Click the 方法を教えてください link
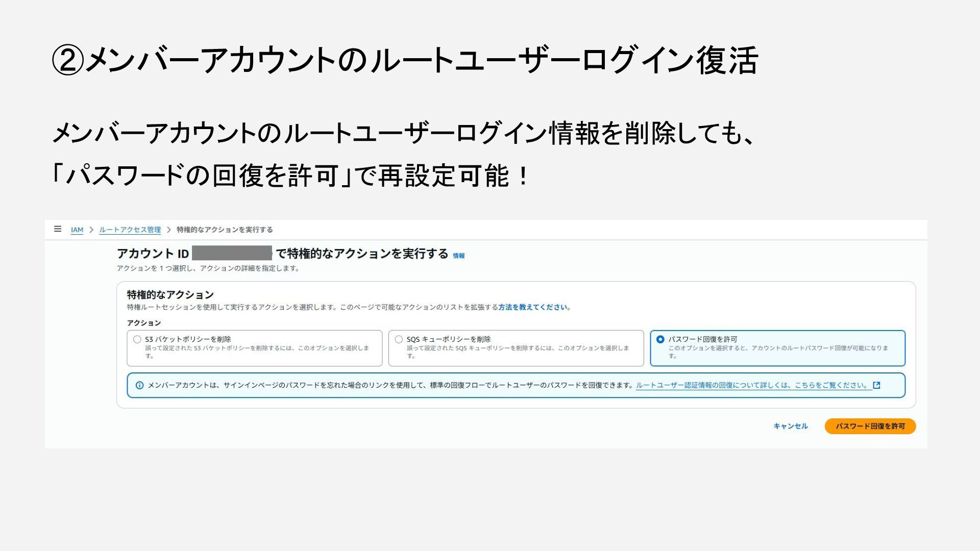This screenshot has height=551, width=980. (x=533, y=307)
